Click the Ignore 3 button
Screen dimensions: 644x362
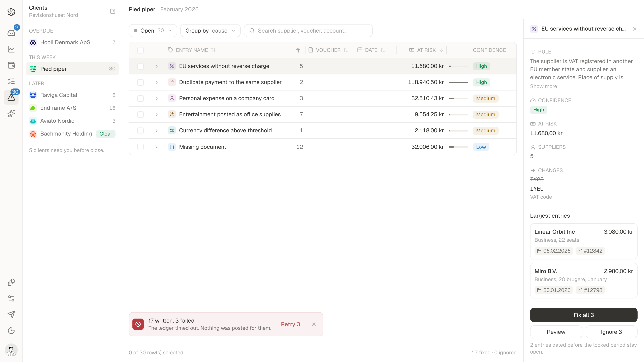click(611, 332)
